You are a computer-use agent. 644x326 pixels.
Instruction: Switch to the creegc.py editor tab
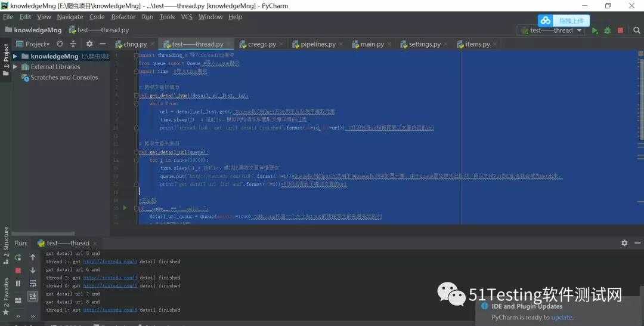(262, 44)
